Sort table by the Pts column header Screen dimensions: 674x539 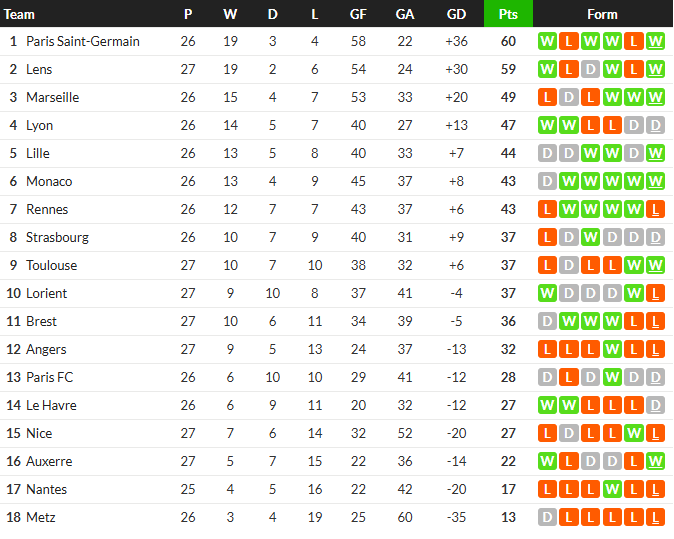(508, 14)
